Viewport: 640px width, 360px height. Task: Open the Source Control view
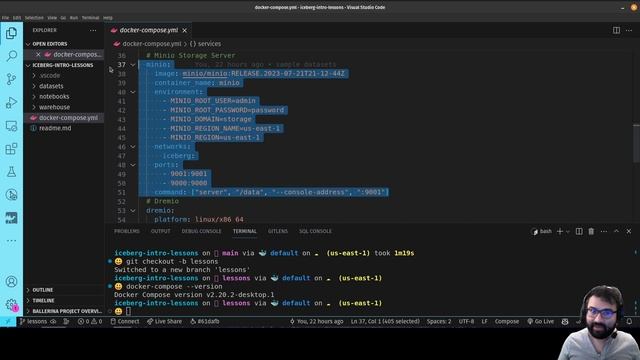(11, 79)
